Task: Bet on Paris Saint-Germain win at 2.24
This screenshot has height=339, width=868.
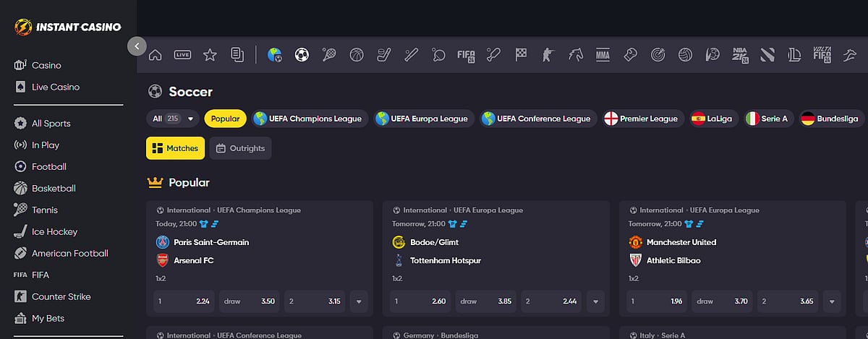Action: [x=184, y=301]
